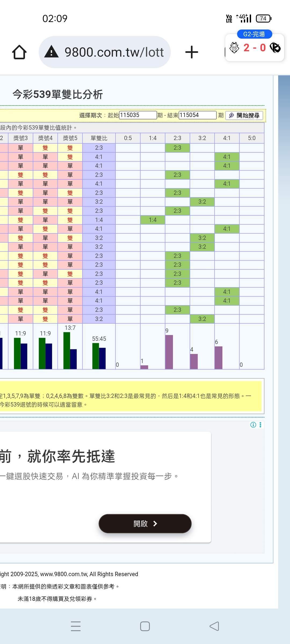The height and width of the screenshot is (644, 290).
Task: Tap the opposing team logo beside the score
Action: click(x=275, y=48)
